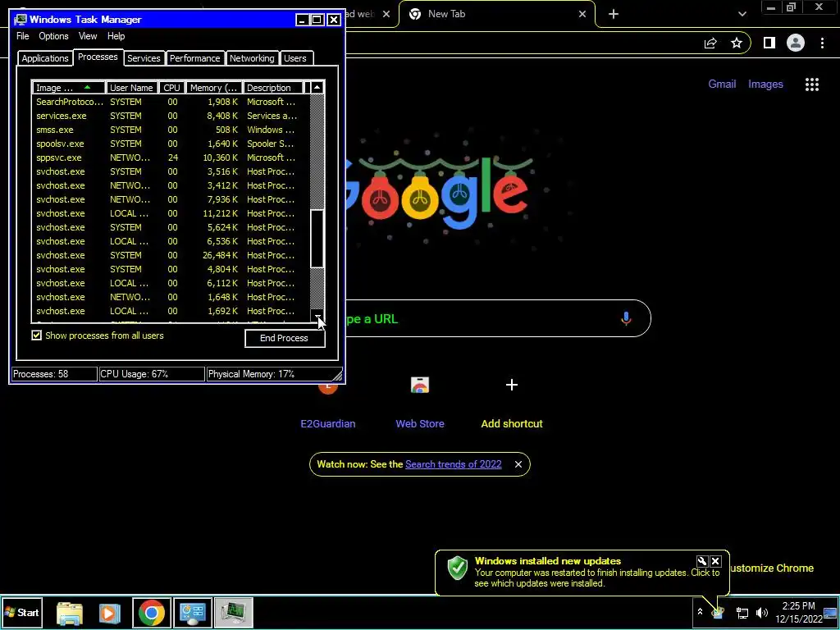Open network tray icon
Viewport: 840px width, 630px height.
pos(742,613)
